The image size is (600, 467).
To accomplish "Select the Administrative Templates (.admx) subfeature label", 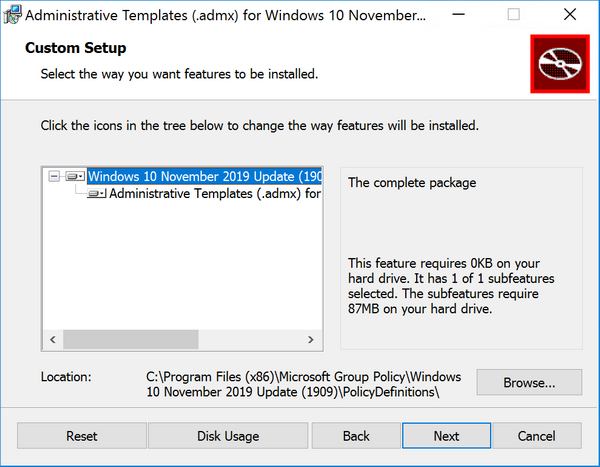I will tap(215, 194).
